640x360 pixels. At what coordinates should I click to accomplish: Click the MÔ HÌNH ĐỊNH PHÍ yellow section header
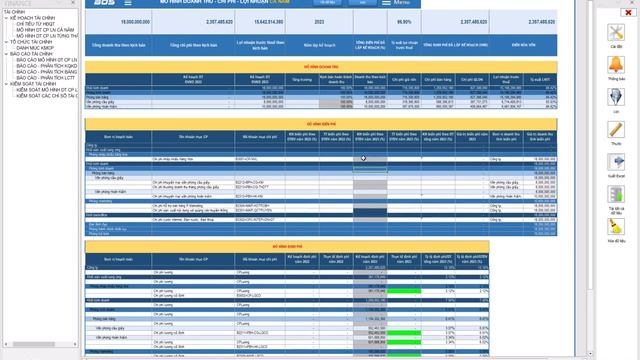pyautogui.click(x=287, y=247)
